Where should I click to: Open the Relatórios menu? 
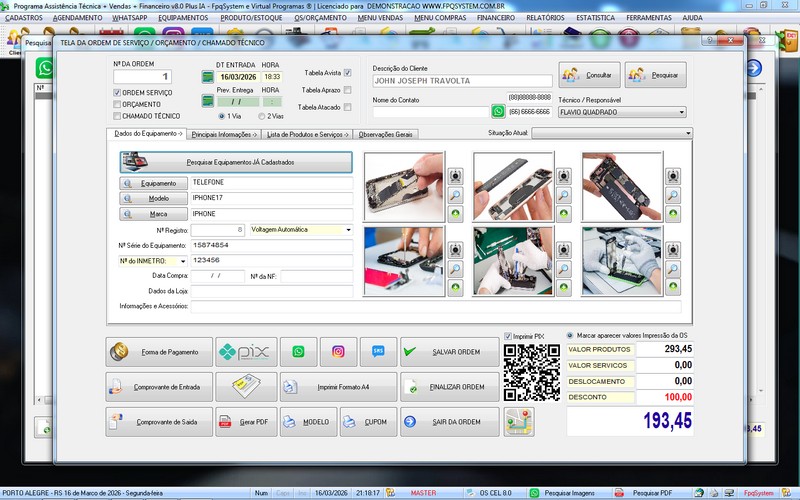(x=545, y=18)
